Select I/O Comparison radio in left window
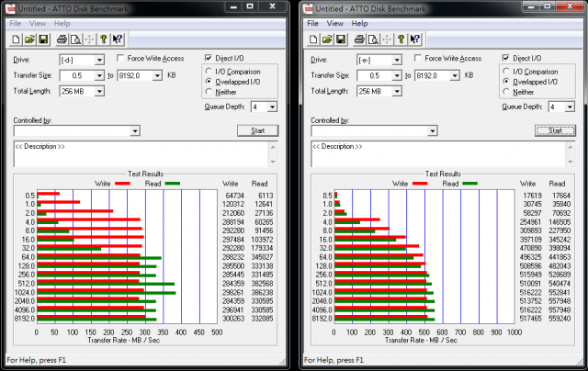This screenshot has width=588, height=371. (x=209, y=72)
